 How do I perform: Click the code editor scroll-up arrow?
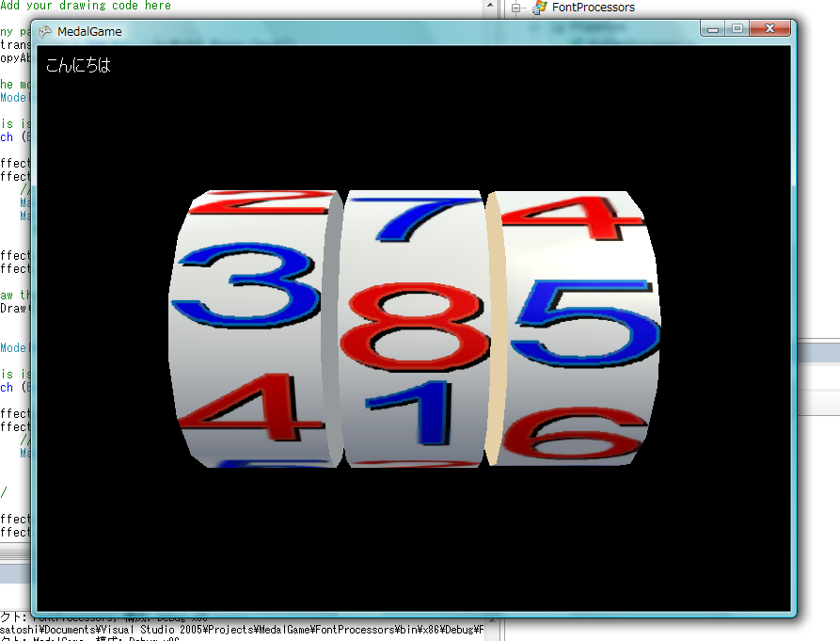click(x=490, y=6)
